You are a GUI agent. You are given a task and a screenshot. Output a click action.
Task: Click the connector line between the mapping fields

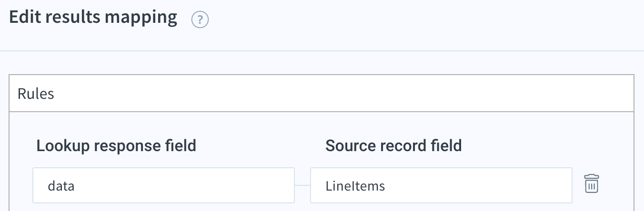[x=302, y=185]
